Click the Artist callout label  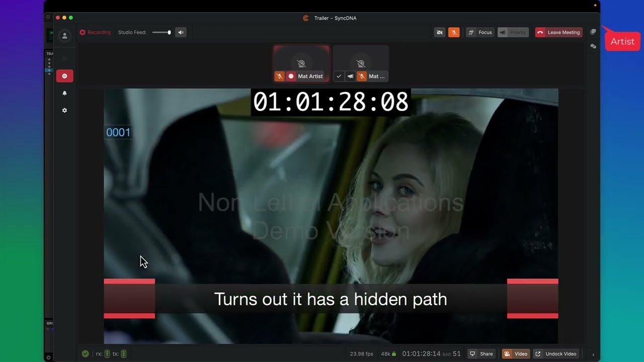(x=622, y=42)
